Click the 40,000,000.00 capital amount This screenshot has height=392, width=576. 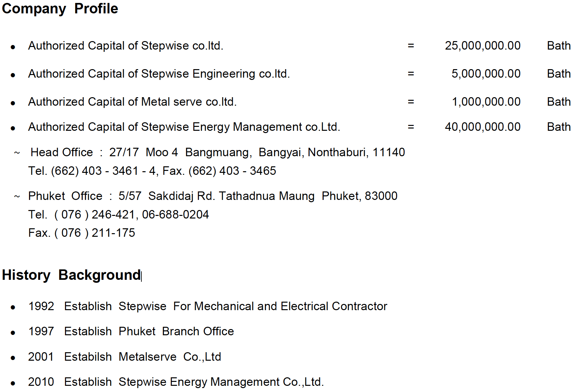482,127
